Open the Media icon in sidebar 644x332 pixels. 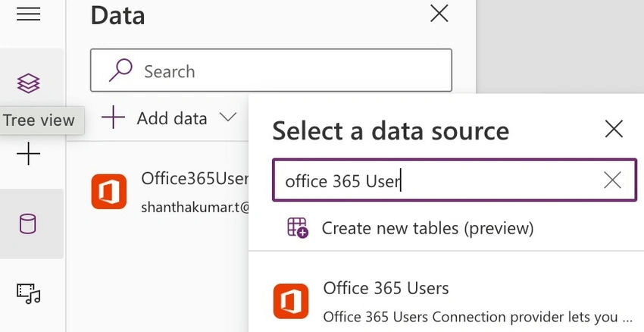[28, 293]
